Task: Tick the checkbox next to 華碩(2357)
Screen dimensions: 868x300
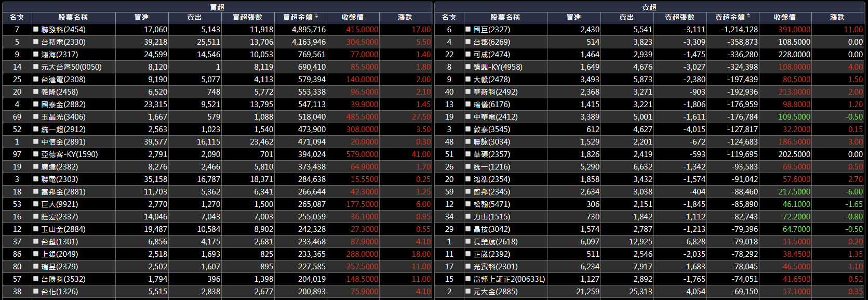Action: [468, 154]
